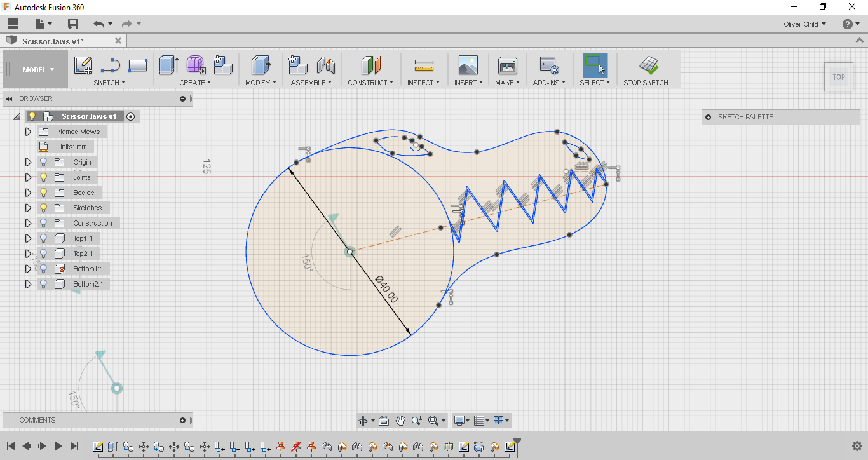Viewport: 868px width, 460px height.
Task: Open the MODIFY menu
Action: pos(261,83)
